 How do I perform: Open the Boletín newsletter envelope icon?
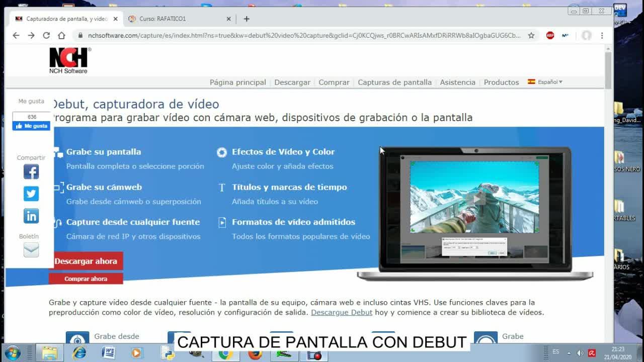pos(31,250)
